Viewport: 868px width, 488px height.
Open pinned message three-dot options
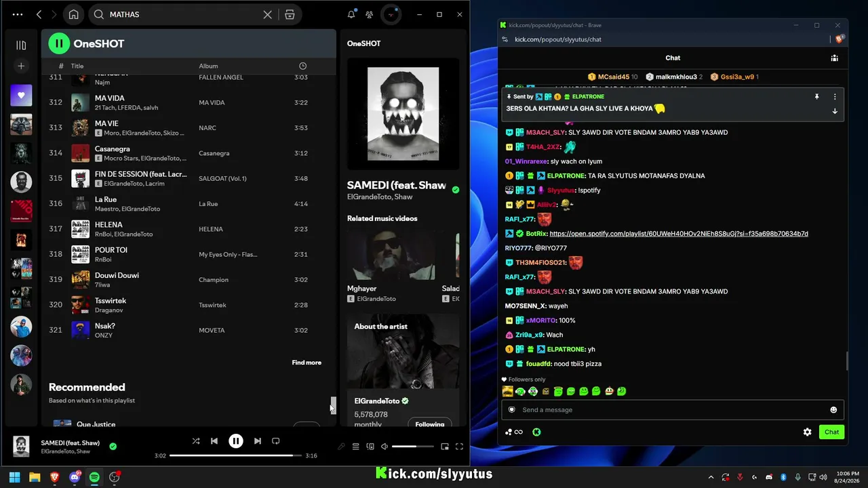pos(835,97)
